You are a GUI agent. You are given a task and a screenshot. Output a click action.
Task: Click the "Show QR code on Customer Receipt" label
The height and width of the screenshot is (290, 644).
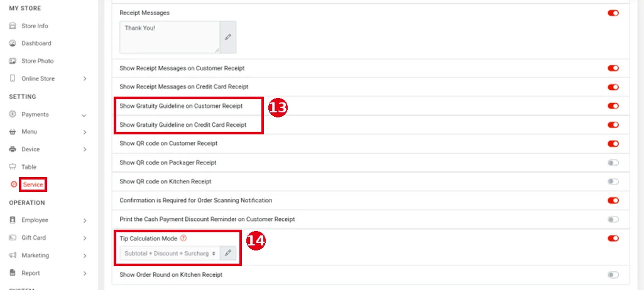pos(168,144)
